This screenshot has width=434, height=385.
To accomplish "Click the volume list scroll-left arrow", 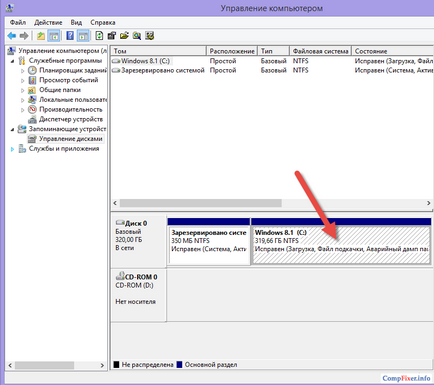I will point(115,203).
